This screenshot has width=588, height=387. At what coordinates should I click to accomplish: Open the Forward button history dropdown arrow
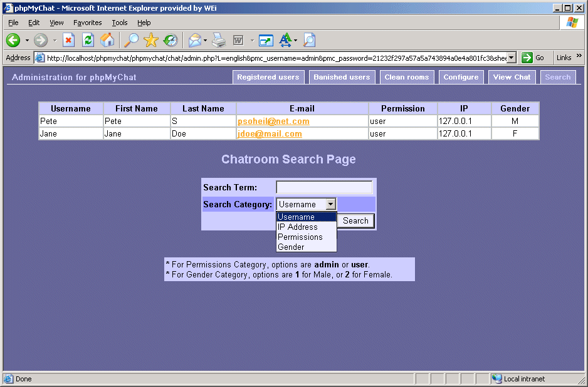[x=55, y=41]
